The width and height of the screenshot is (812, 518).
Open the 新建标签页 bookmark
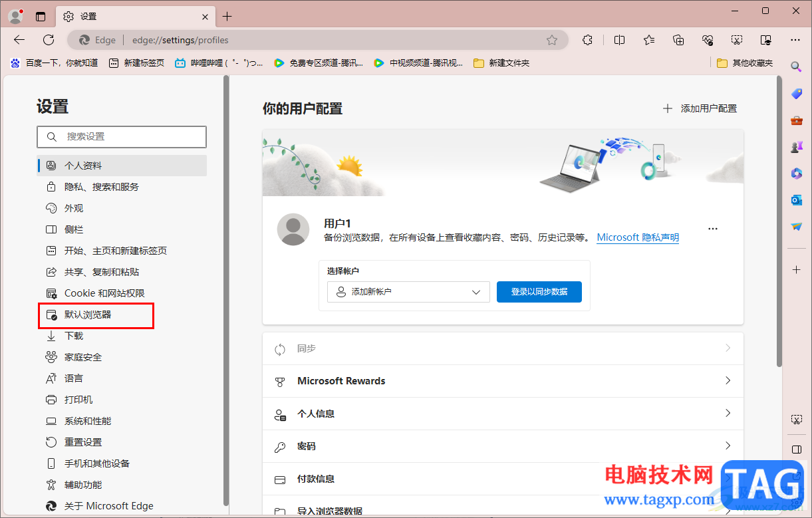(136, 63)
